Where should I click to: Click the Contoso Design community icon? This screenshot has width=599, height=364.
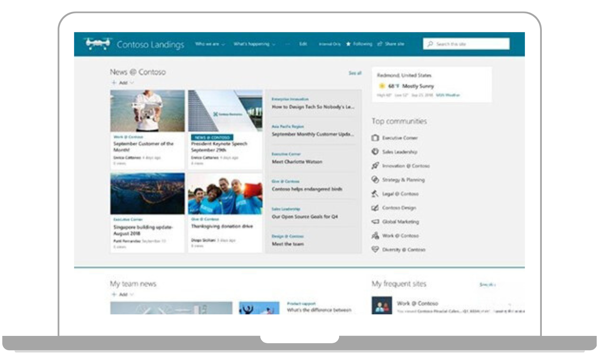click(375, 208)
